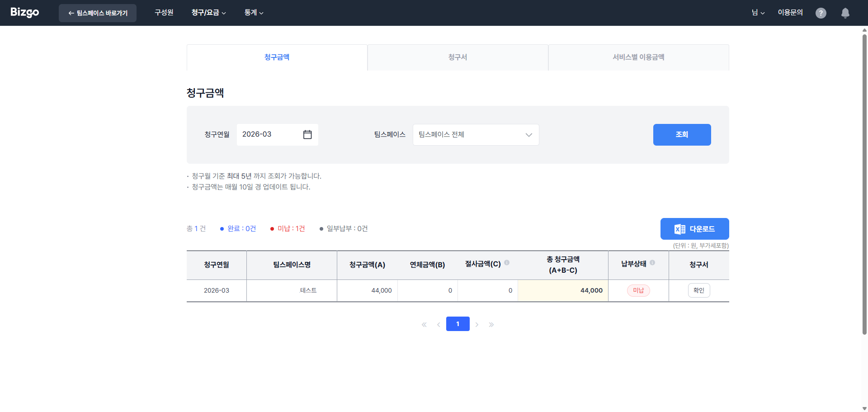Open the notification bell icon
The width and height of the screenshot is (868, 412).
point(845,13)
